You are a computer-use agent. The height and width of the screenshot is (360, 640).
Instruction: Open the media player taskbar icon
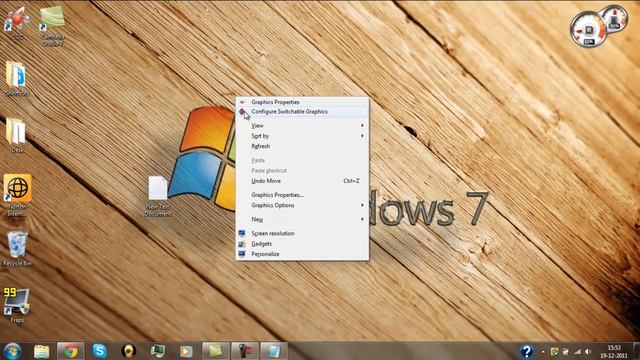click(186, 351)
